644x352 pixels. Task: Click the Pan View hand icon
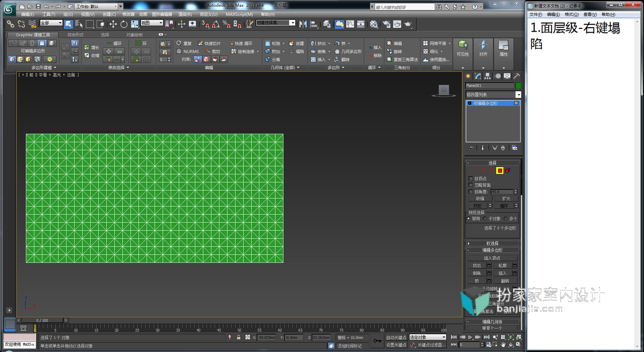coord(503,345)
